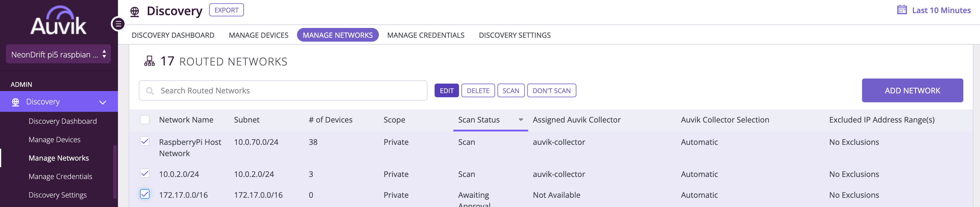Click the 10.0.2.0/24 network name cell
Image resolution: width=980 pixels, height=207 pixels.
click(179, 174)
